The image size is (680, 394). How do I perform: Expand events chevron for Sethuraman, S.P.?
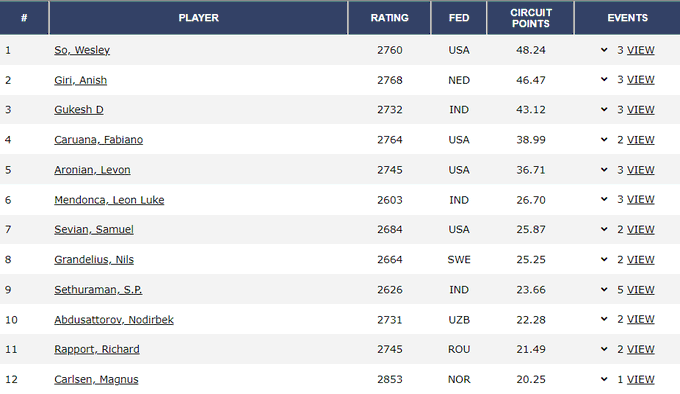pyautogui.click(x=604, y=290)
